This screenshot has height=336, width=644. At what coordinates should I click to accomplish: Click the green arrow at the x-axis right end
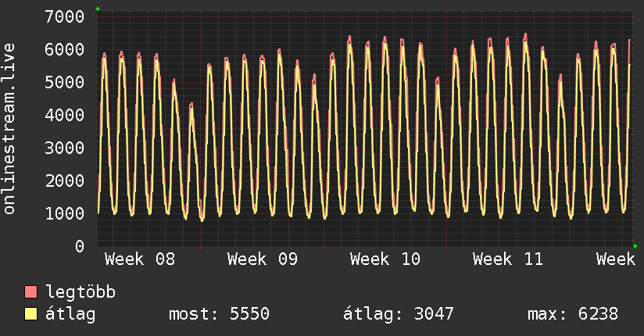(636, 246)
